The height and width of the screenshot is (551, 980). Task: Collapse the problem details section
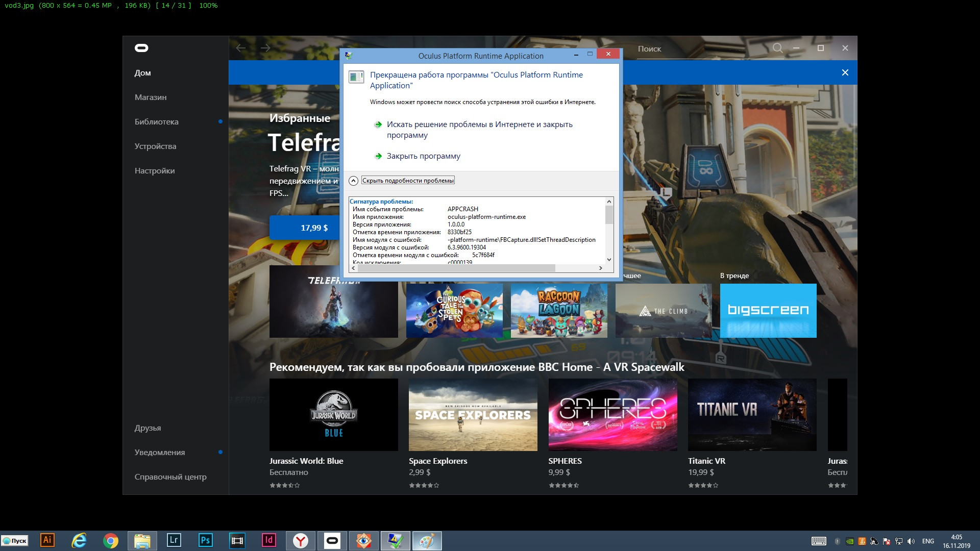[x=407, y=181]
